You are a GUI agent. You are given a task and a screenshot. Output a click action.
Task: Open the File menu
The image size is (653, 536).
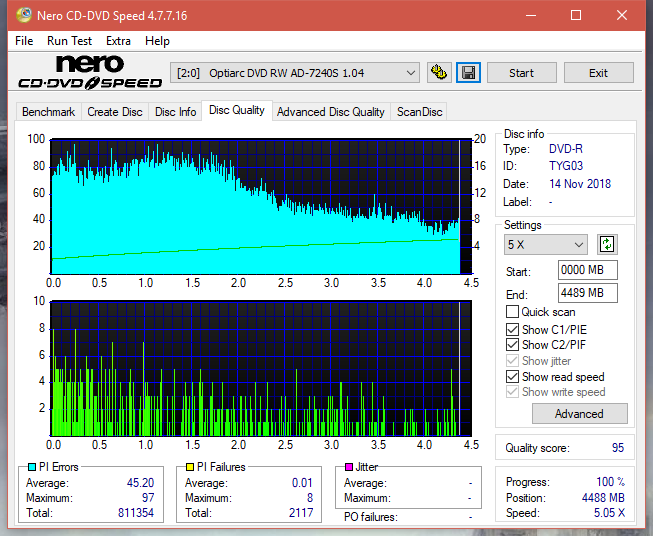pyautogui.click(x=24, y=41)
